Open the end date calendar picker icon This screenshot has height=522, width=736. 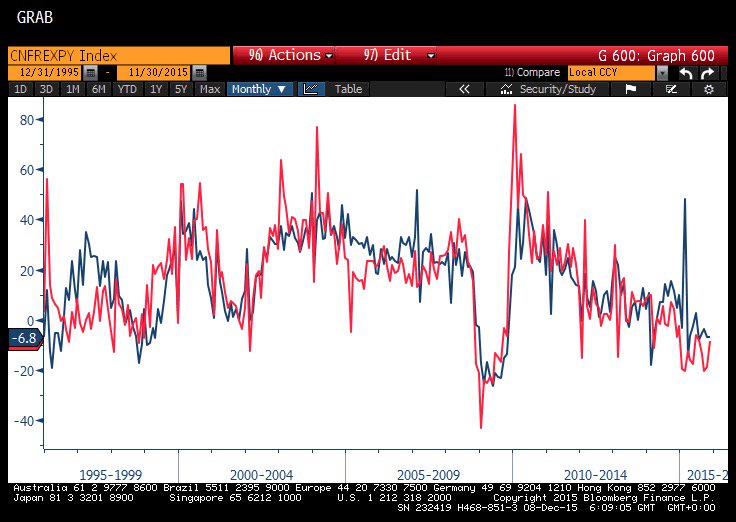click(x=199, y=73)
